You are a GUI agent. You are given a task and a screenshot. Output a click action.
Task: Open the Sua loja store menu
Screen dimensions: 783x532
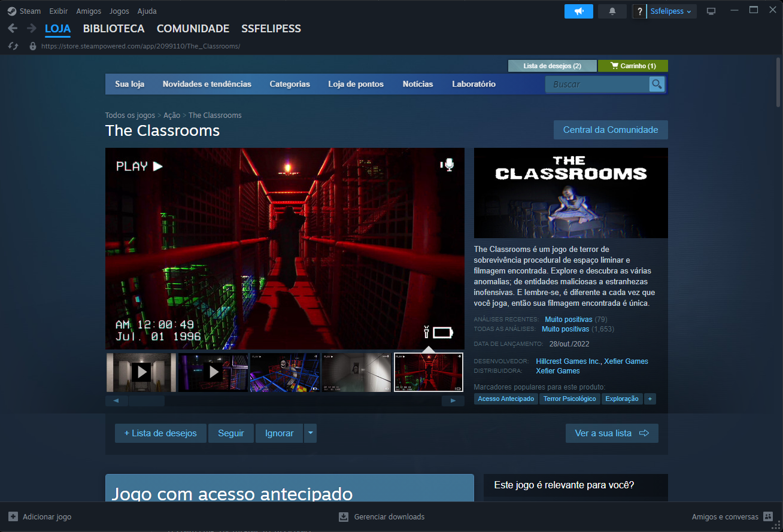pyautogui.click(x=130, y=84)
